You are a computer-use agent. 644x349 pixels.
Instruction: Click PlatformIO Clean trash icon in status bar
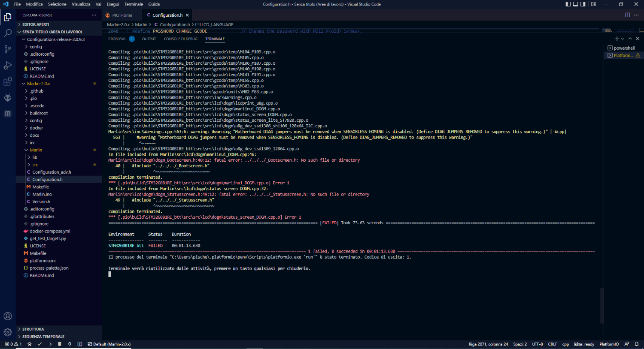(x=60, y=344)
